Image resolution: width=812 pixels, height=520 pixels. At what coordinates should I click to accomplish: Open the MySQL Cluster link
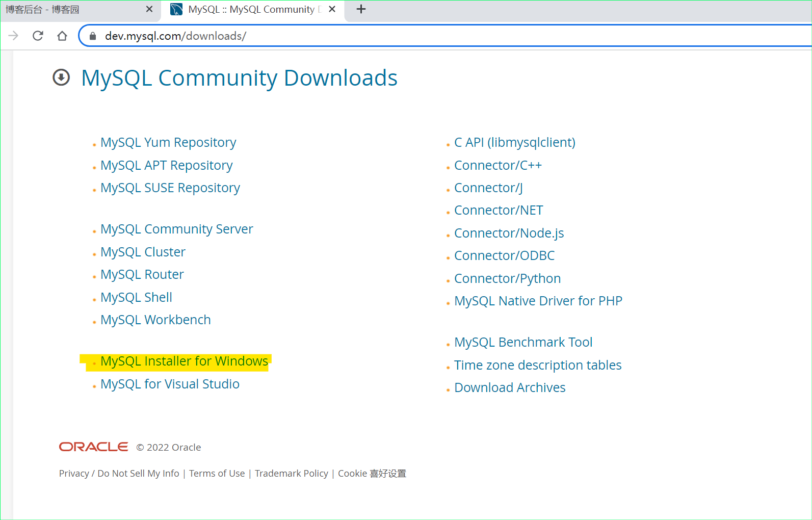pyautogui.click(x=143, y=252)
